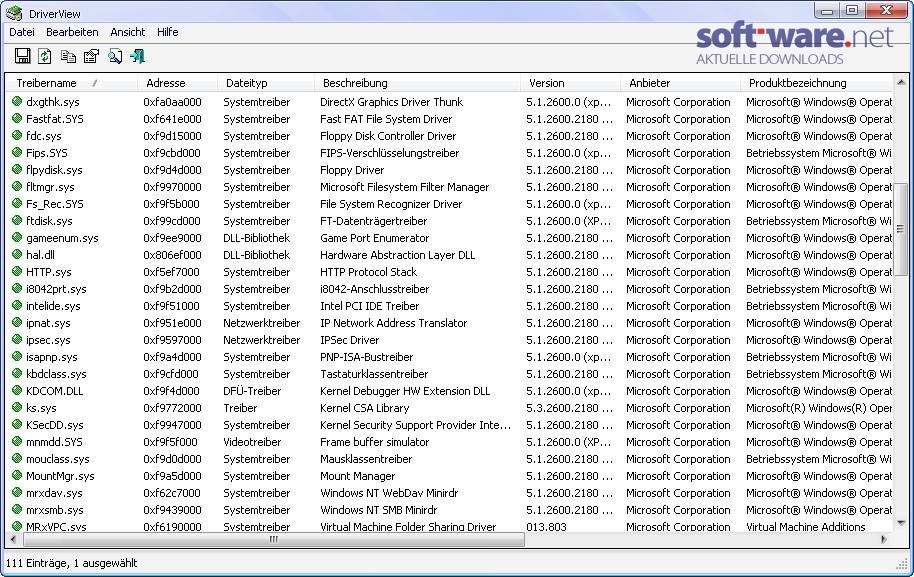Screen dimensions: 914x577
Task: Select the mnmdd.SYS driver row
Action: pyautogui.click(x=449, y=442)
